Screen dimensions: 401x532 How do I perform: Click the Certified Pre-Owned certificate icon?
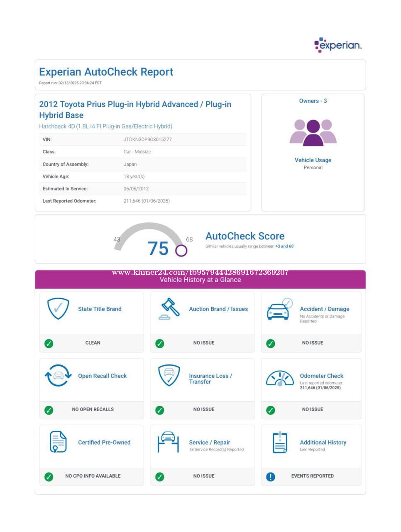pyautogui.click(x=58, y=442)
